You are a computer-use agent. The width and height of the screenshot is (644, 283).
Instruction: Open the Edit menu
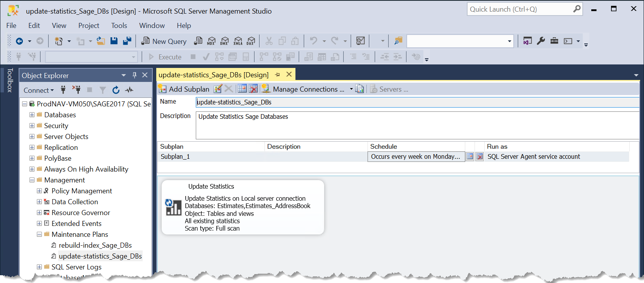(x=34, y=26)
